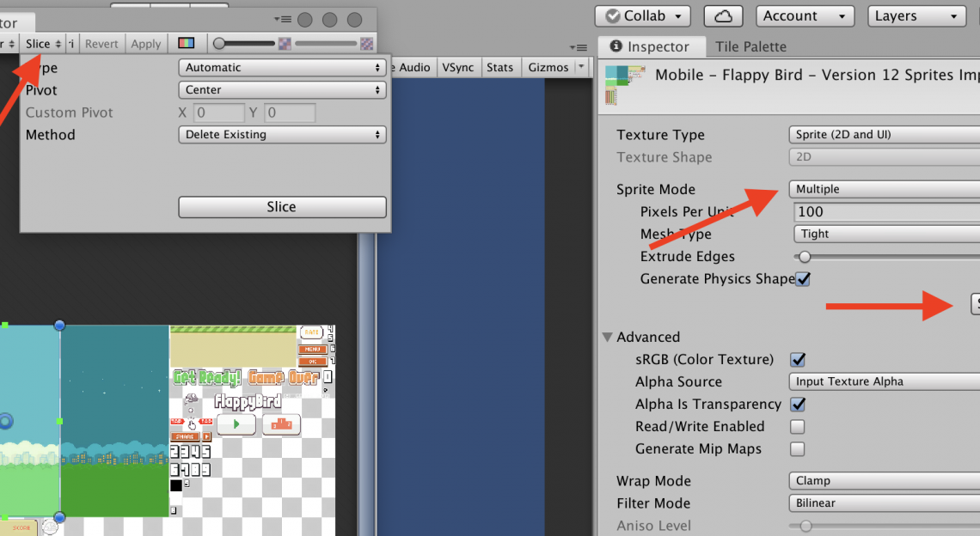Open the Sprite Editor window options menu icon
The image size is (980, 536).
[x=283, y=20]
